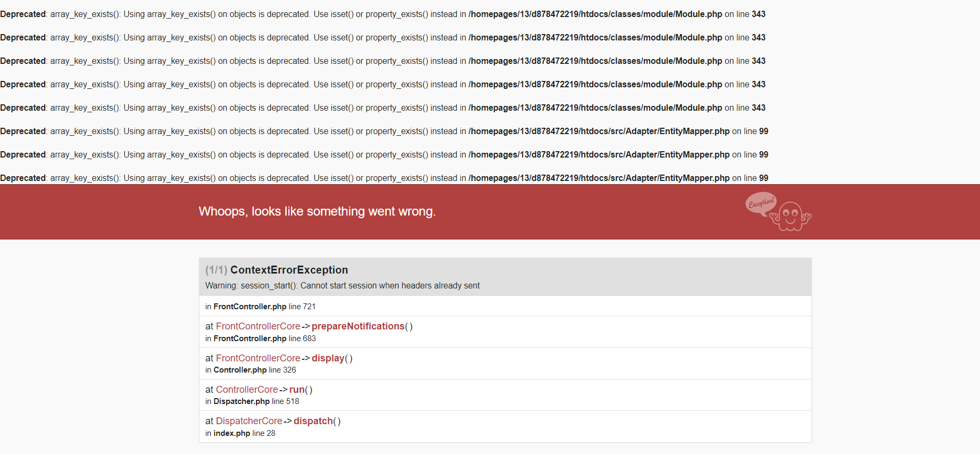
Task: Click the FrontController.php line 683 text
Action: 261,339
